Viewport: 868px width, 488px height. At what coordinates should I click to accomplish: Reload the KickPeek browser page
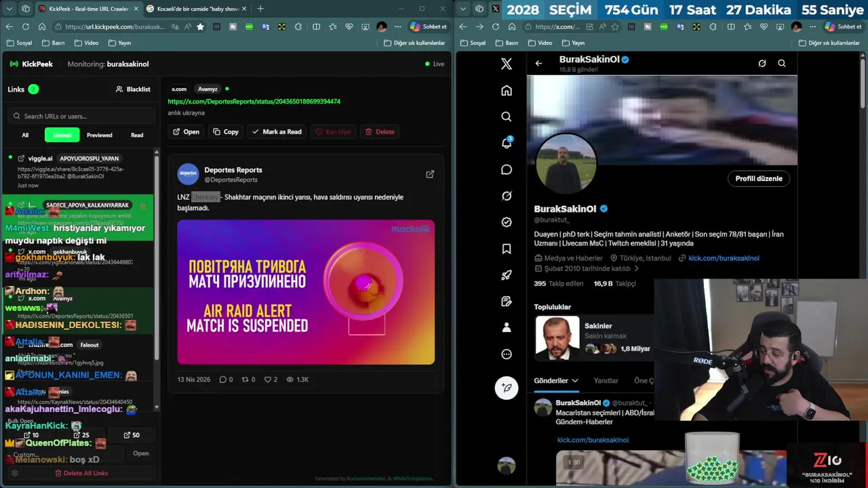25,26
